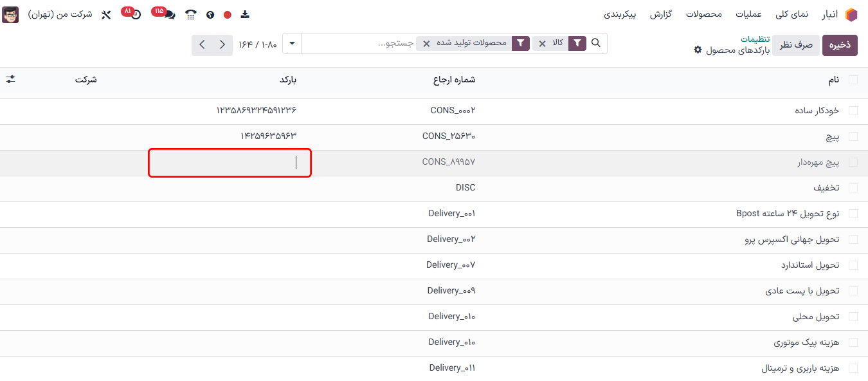Open the messages chat icon

pos(169,14)
